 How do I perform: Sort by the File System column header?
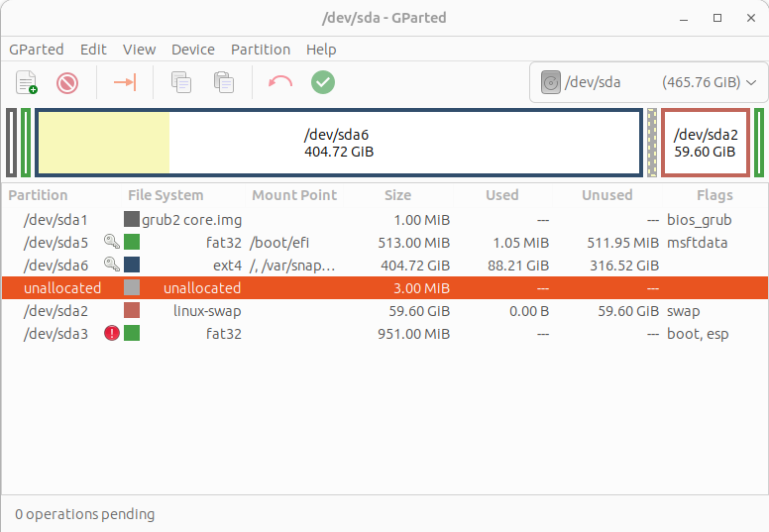tap(165, 195)
